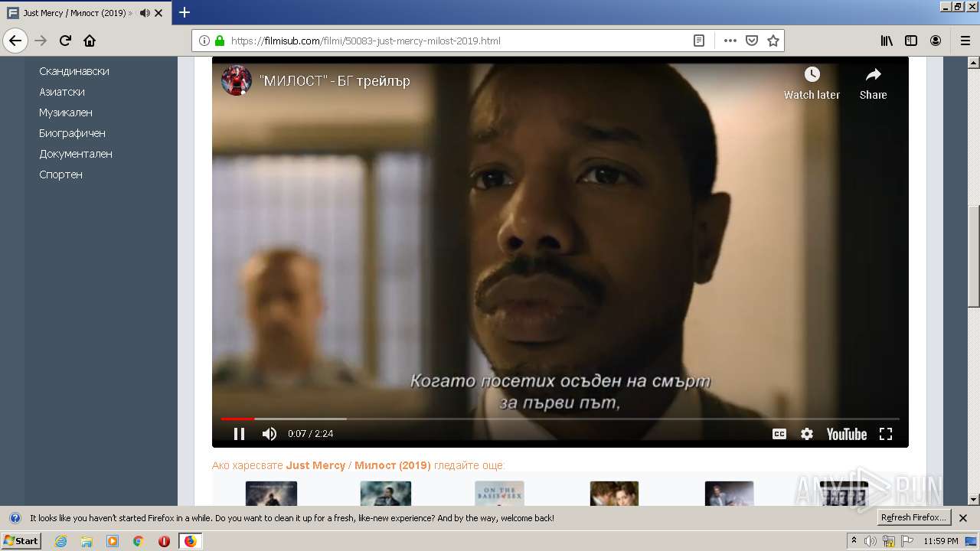Mute the video volume
This screenshot has height=551, width=980.
pyautogui.click(x=269, y=434)
